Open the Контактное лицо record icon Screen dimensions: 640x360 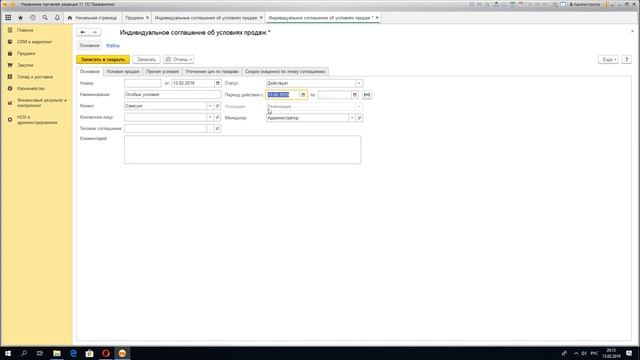(218, 118)
